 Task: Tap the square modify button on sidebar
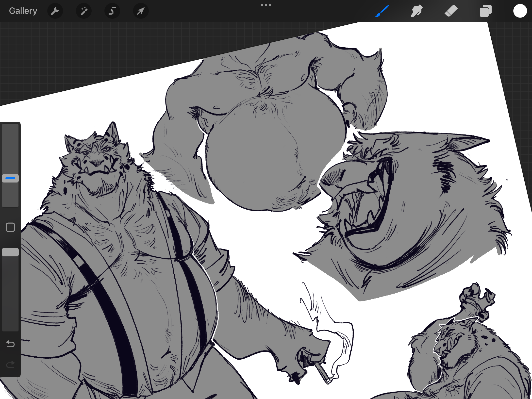point(10,227)
